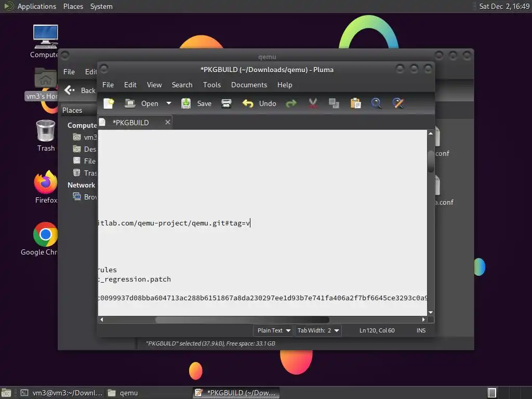Screen dimensions: 532x399
Task: Click the horizontal scroll-right arrow
Action: coord(423,320)
